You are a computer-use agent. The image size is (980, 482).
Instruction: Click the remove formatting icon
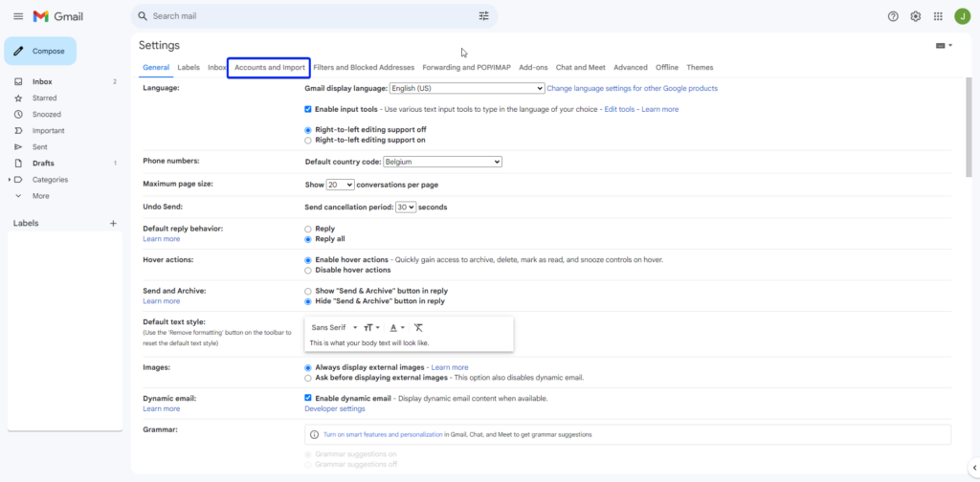(x=418, y=327)
